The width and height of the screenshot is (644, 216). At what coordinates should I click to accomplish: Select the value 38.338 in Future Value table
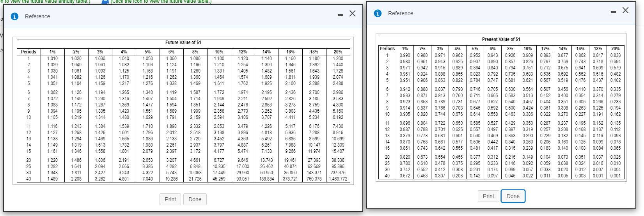tap(338, 160)
